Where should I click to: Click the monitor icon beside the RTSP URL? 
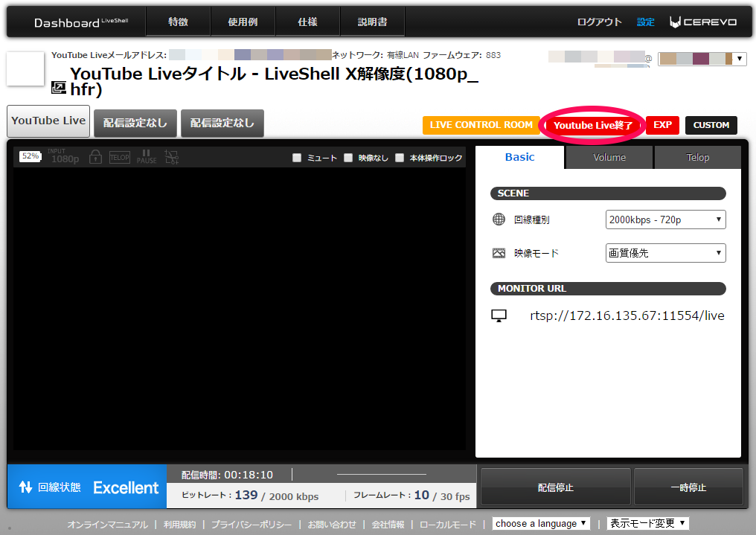pos(499,316)
